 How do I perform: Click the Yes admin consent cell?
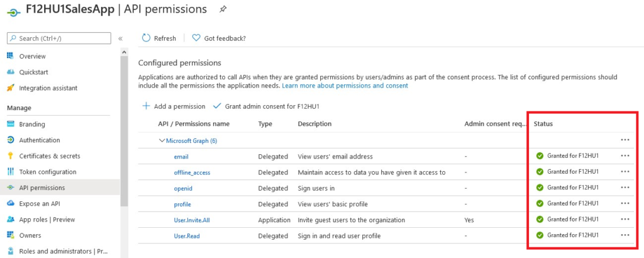[469, 220]
